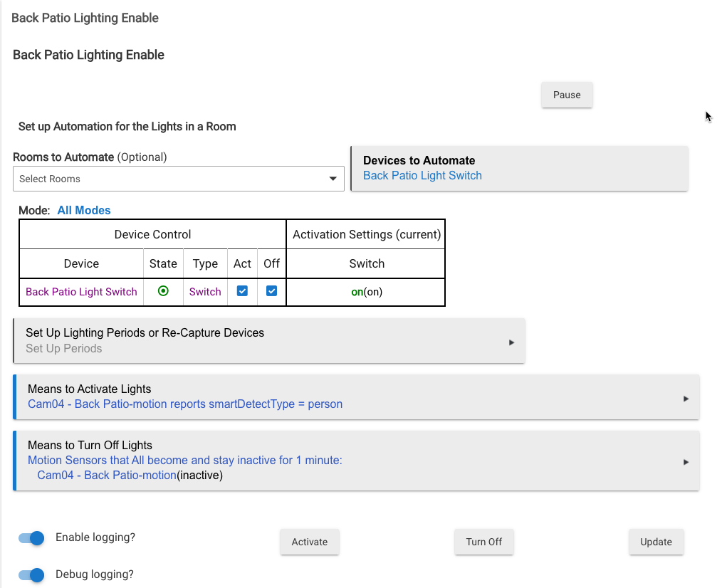
Task: Click the Set up Automation for the Lights text
Action: 127,127
